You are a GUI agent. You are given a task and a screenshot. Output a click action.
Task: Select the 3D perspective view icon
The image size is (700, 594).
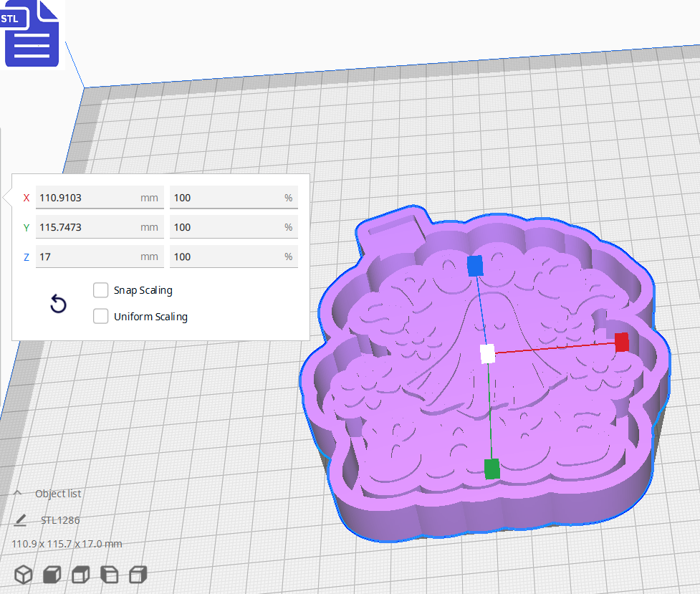tap(24, 574)
